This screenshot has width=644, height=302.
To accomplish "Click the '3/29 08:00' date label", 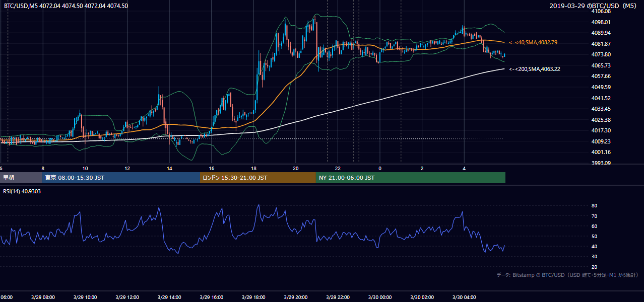I will [43, 297].
